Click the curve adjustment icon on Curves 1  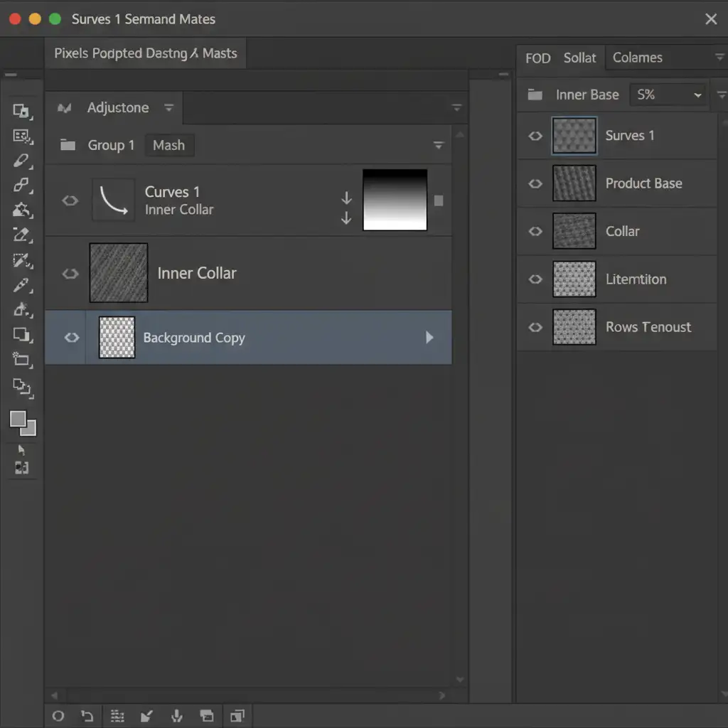(113, 200)
